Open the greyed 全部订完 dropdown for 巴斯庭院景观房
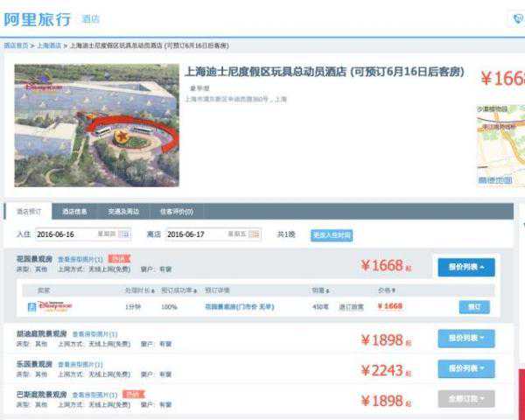Viewport: 525px width, 420px height. coord(466,399)
